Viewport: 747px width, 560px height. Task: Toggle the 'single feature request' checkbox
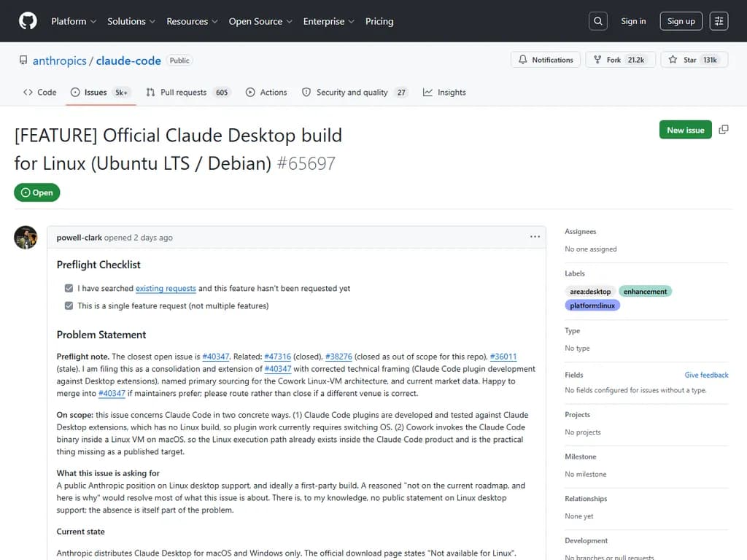pyautogui.click(x=69, y=306)
